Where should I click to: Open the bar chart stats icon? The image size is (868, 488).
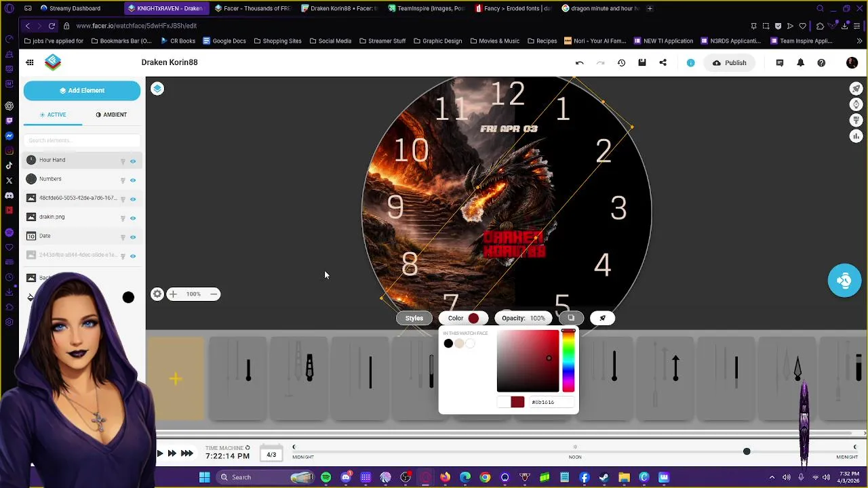point(856,136)
